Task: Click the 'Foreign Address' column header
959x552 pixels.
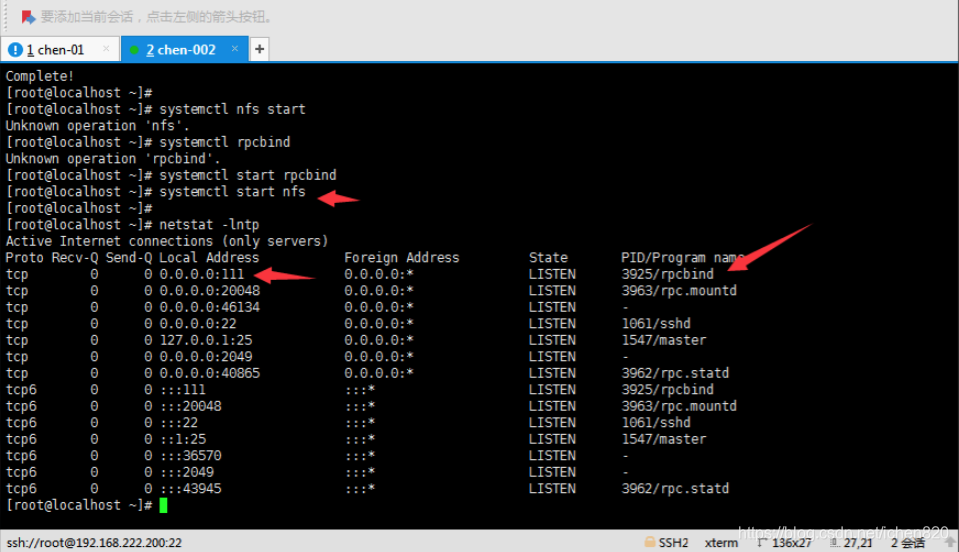Action: click(x=402, y=258)
